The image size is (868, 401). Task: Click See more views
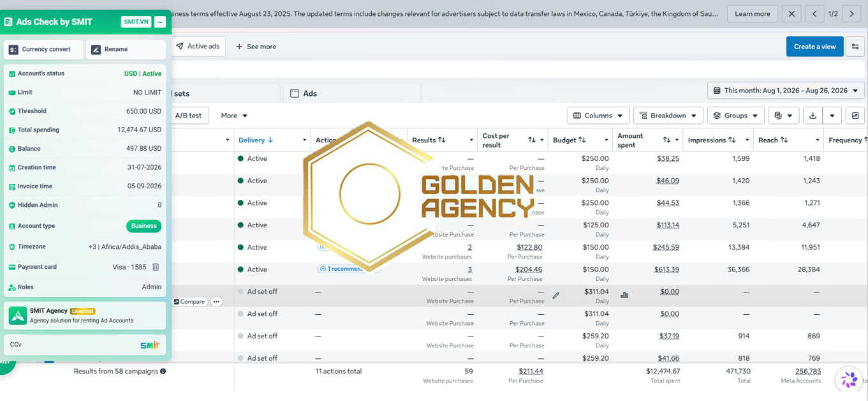pos(256,47)
